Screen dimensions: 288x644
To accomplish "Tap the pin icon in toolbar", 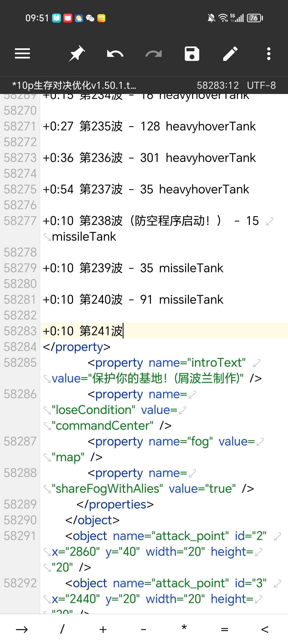I will click(x=77, y=54).
